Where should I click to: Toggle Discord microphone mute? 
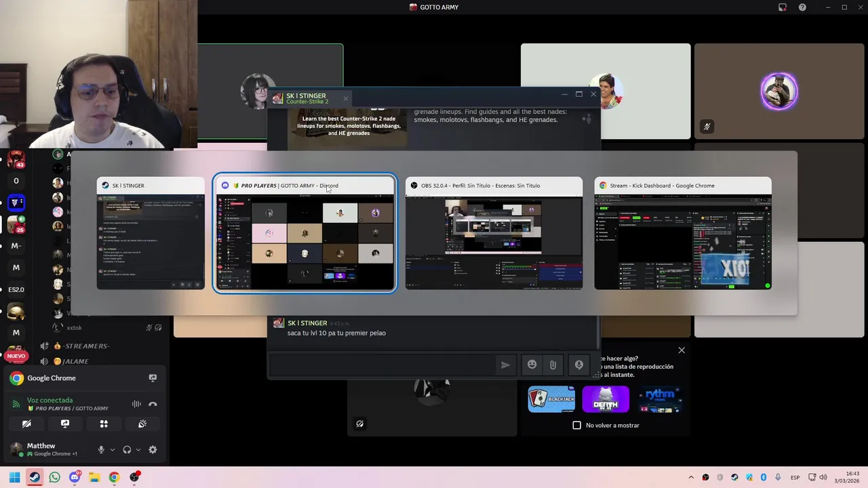click(101, 449)
